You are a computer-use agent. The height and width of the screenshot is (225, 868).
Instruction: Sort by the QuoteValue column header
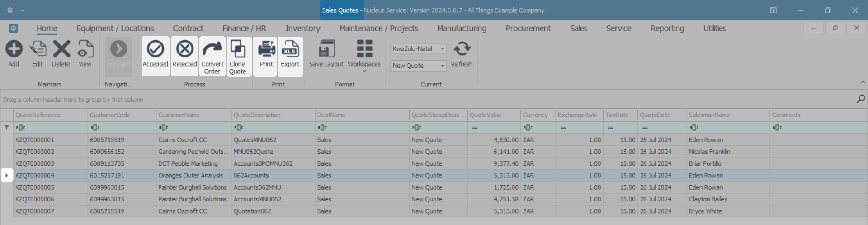click(x=486, y=115)
